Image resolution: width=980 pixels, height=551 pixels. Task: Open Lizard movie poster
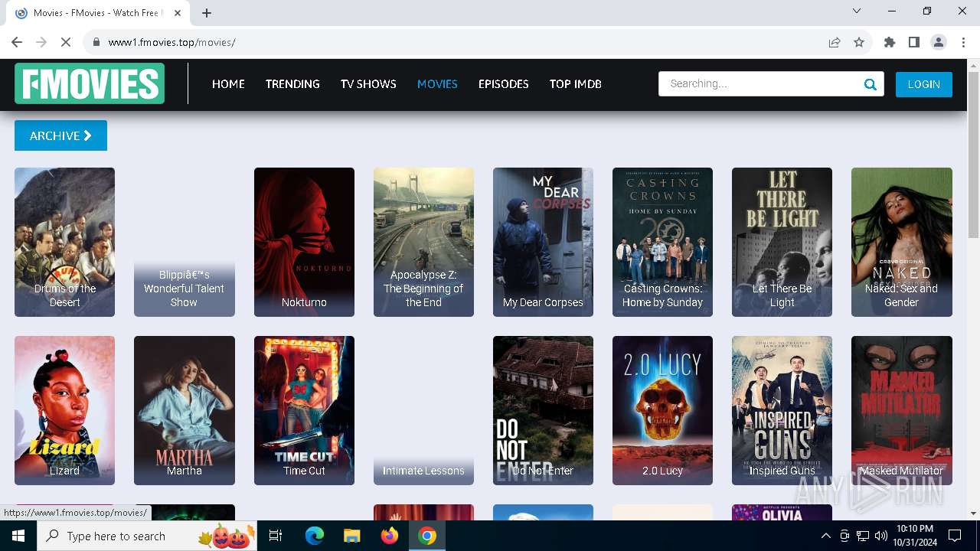tap(64, 410)
